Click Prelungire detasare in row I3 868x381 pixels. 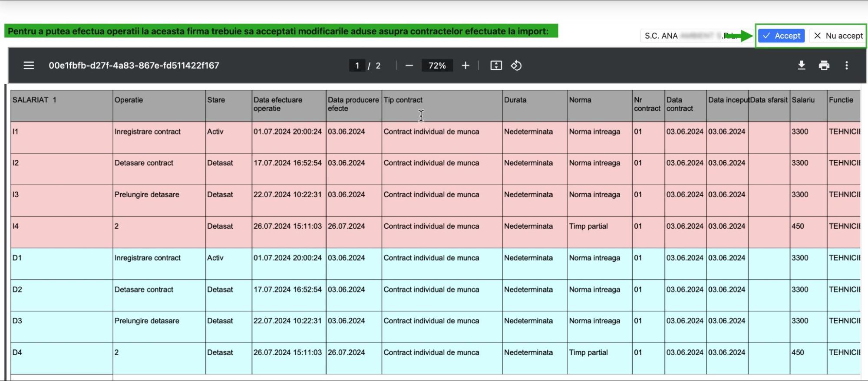(x=147, y=195)
